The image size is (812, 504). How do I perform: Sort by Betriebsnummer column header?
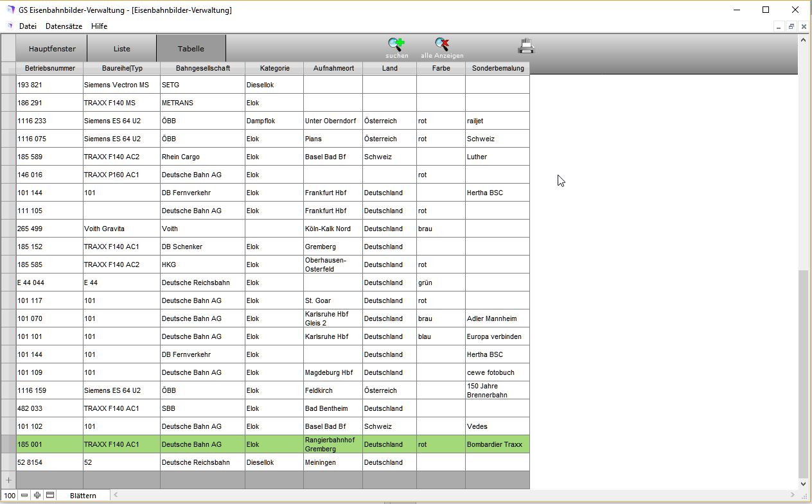(x=50, y=68)
